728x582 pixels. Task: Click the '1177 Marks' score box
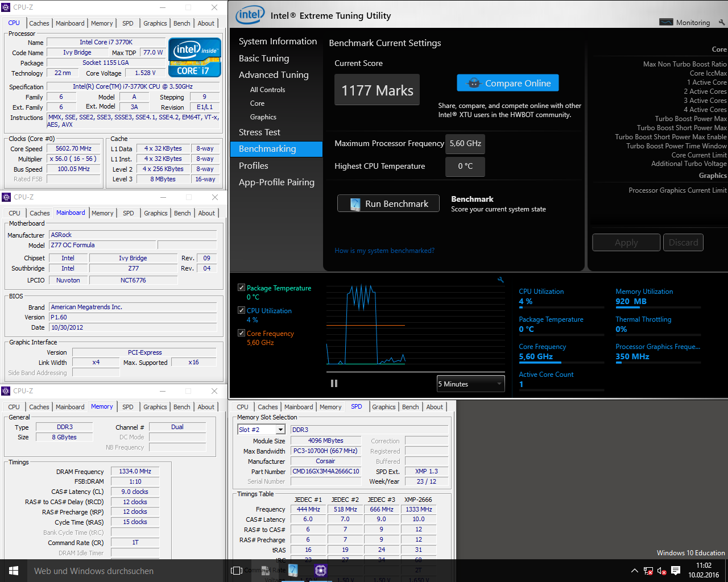(x=377, y=90)
